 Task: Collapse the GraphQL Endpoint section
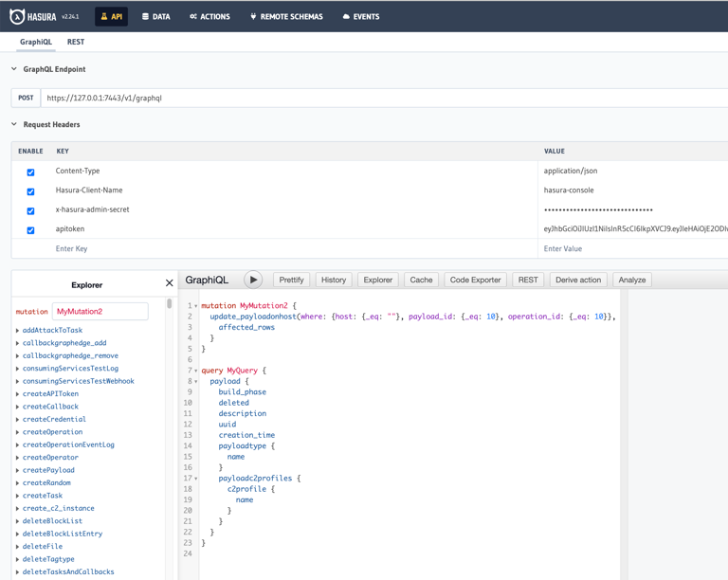point(14,69)
